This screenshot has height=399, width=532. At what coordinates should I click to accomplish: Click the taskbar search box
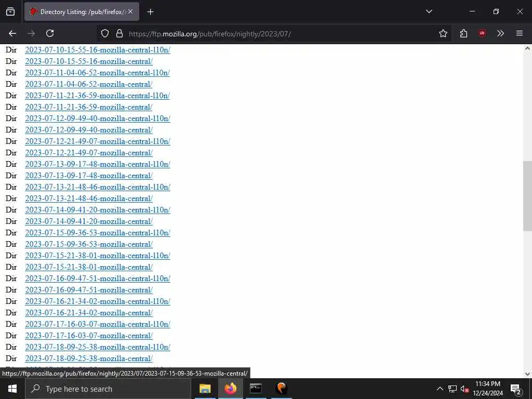(x=108, y=389)
